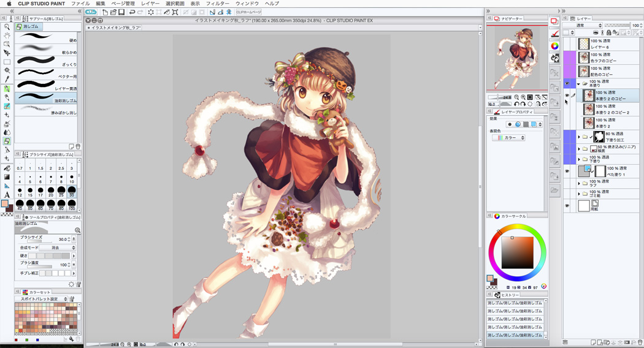Screen dimensions: 644x348
Task: Select the Pencil tool
Action: (7, 97)
